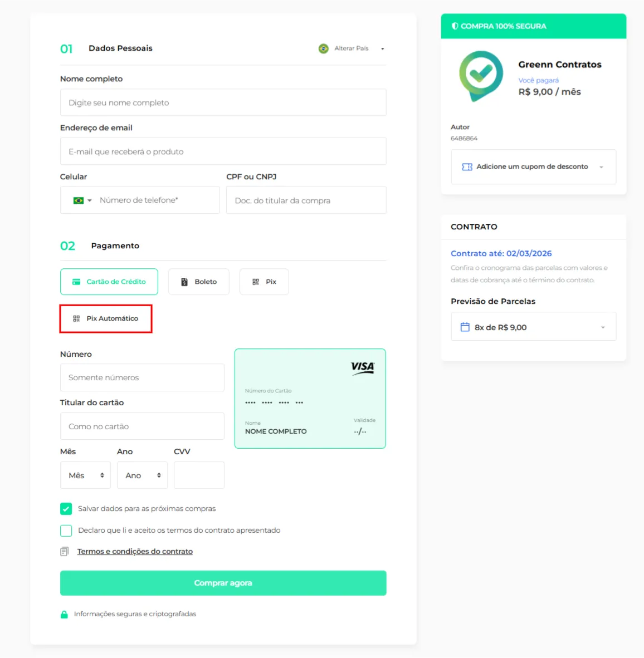Click the Você pagará label

(x=538, y=80)
